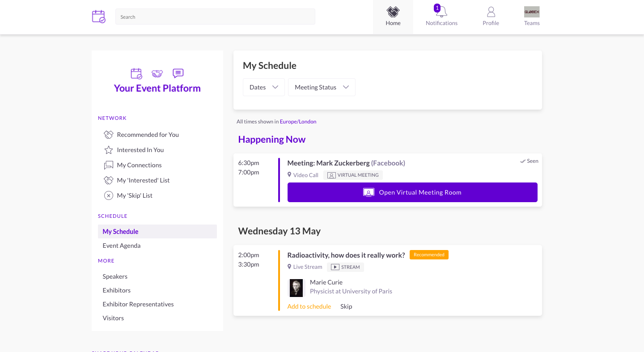Expand the Meeting Status filter dropdown
The height and width of the screenshot is (352, 644).
pos(322,87)
